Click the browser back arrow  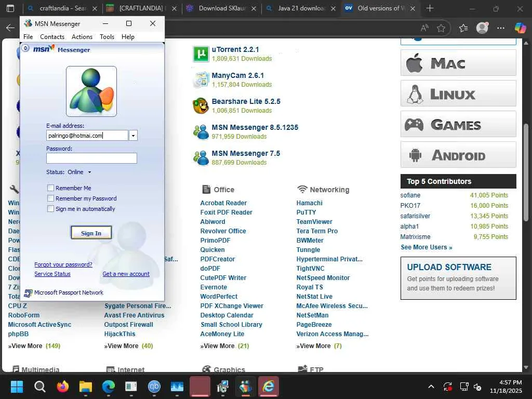10,28
